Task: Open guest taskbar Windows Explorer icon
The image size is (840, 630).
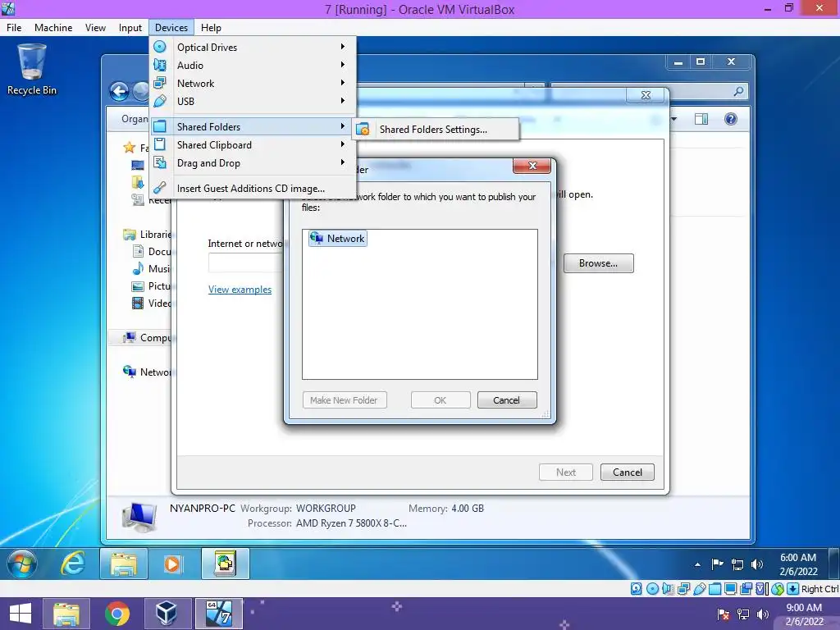Action: pyautogui.click(x=124, y=564)
